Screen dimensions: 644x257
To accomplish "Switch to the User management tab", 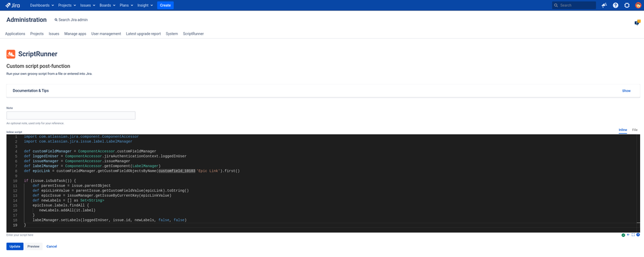I will pos(106,34).
